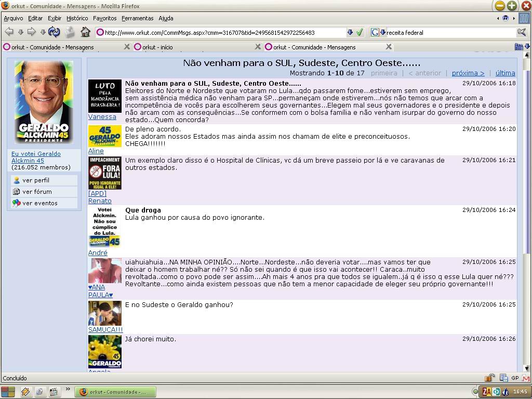
Task: Open ver eventos link
Action: [x=39, y=203]
